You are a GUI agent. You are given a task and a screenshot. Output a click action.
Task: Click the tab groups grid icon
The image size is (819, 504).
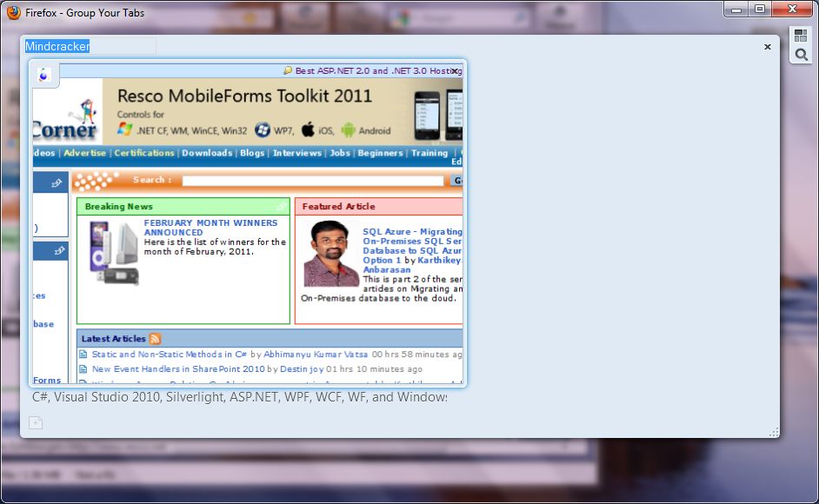[x=800, y=36]
